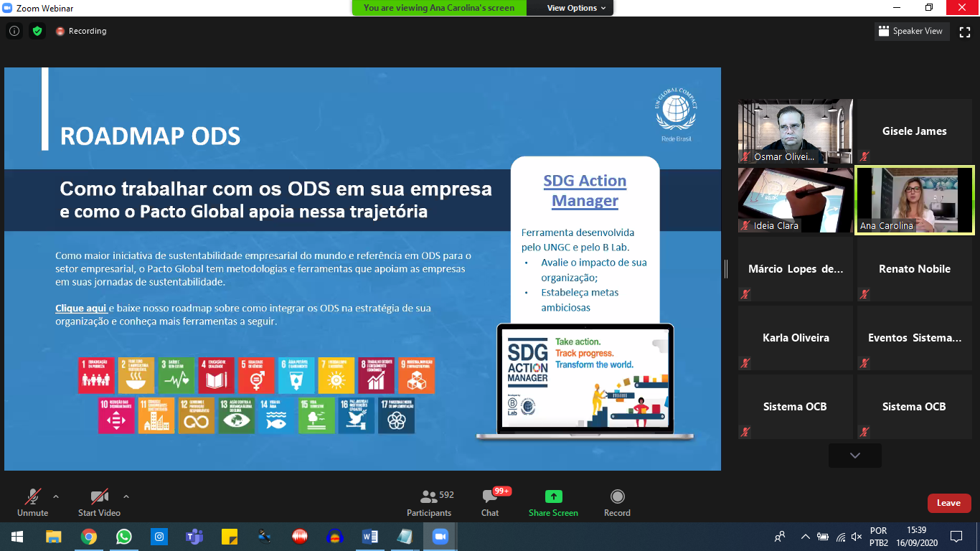The image size is (980, 551).
Task: Click the red Recording indicator
Action: [81, 31]
